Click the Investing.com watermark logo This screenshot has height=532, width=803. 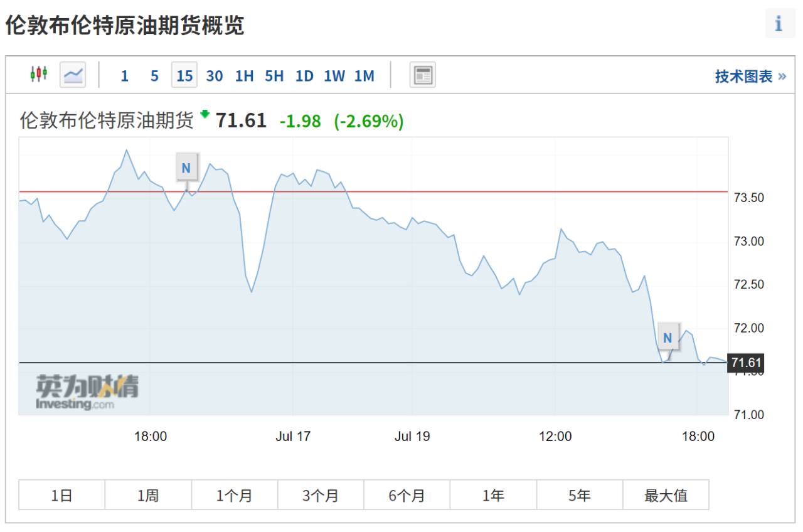[87, 393]
